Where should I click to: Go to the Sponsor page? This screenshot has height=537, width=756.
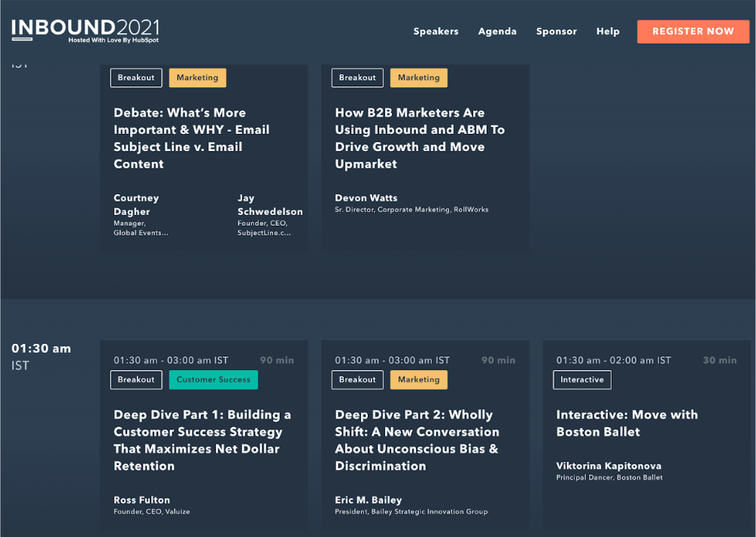coord(557,32)
